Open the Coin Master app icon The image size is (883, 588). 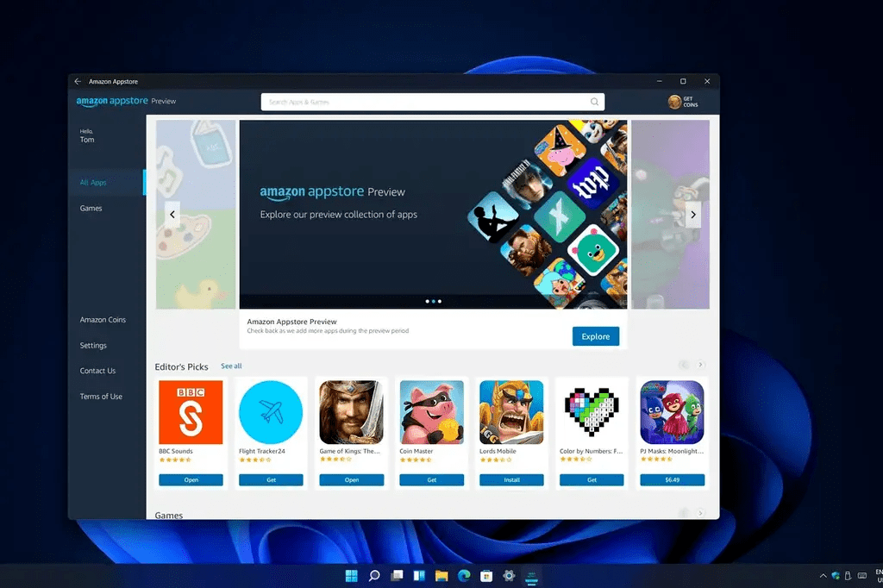[x=431, y=412]
